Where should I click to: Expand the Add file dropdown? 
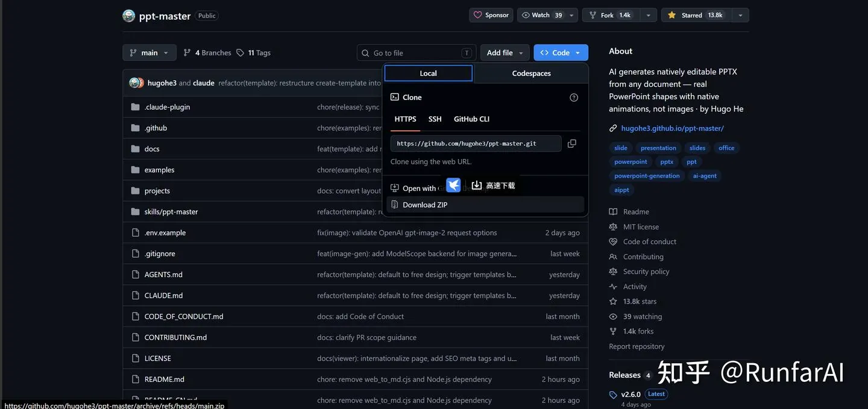[x=505, y=53]
